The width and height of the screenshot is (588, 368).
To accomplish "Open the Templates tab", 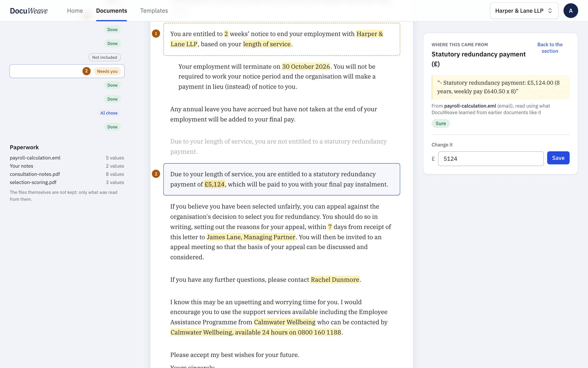I will (154, 11).
